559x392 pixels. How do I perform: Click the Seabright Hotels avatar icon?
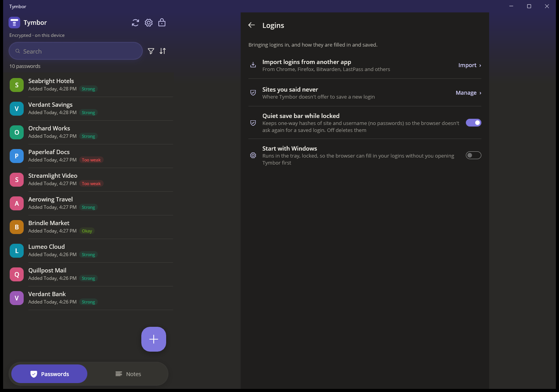point(17,85)
